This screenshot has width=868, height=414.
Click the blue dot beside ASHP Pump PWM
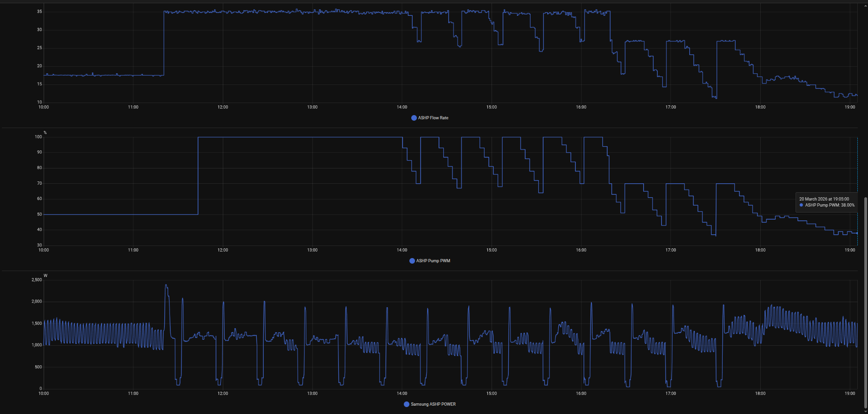(x=412, y=261)
